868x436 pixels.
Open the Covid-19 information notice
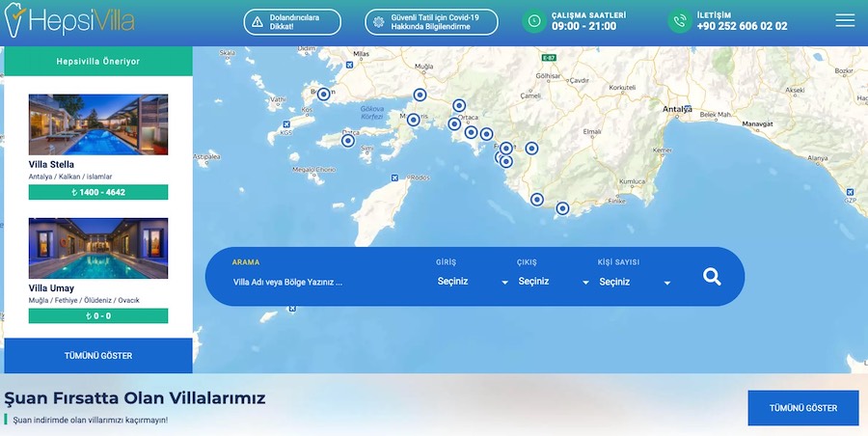[x=431, y=21]
